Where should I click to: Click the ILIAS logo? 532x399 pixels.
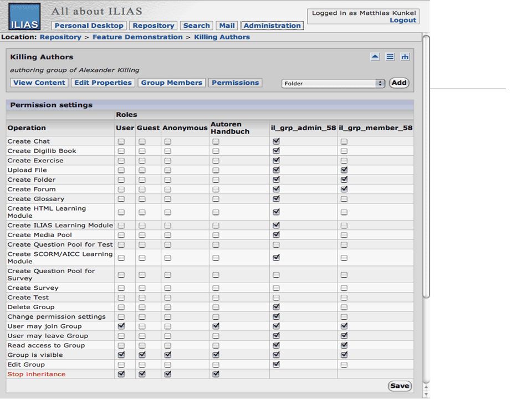[x=24, y=17]
